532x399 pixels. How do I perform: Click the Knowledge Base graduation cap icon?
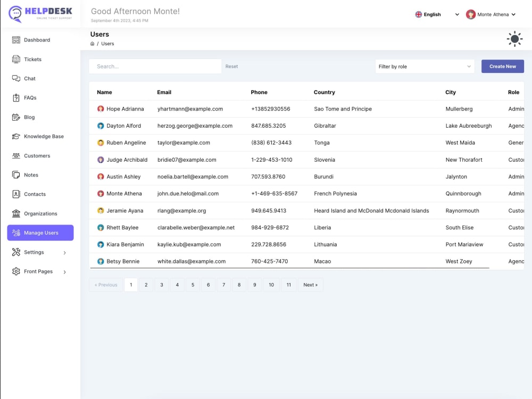pos(16,136)
